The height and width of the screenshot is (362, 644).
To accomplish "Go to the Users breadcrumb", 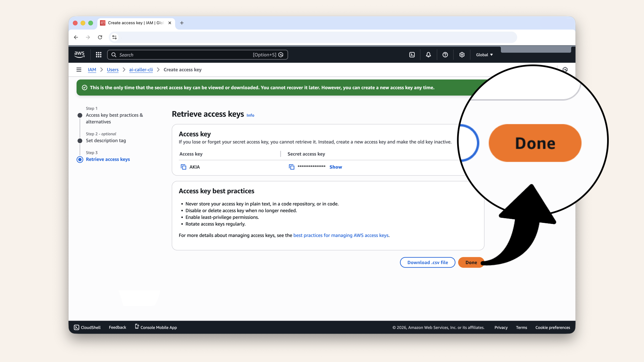I will [113, 70].
